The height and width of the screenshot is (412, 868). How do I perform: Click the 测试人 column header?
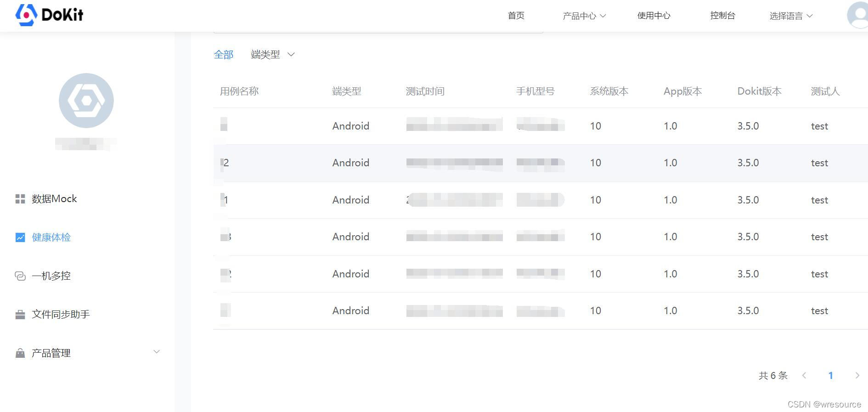tap(825, 91)
